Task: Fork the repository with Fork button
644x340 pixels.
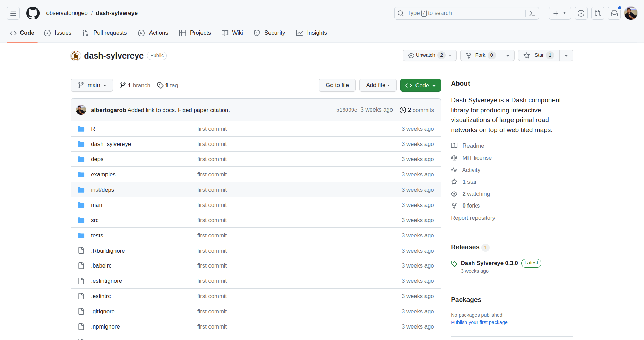Action: [x=481, y=55]
